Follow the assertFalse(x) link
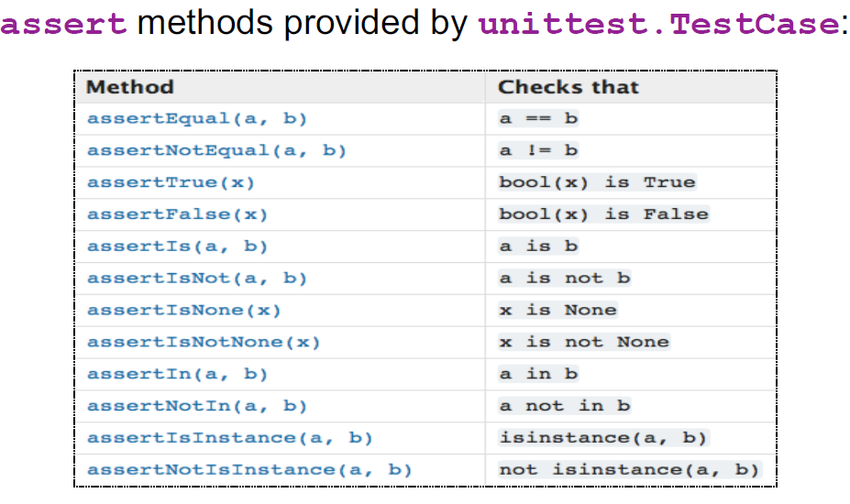This screenshot has height=504, width=850. (x=178, y=214)
